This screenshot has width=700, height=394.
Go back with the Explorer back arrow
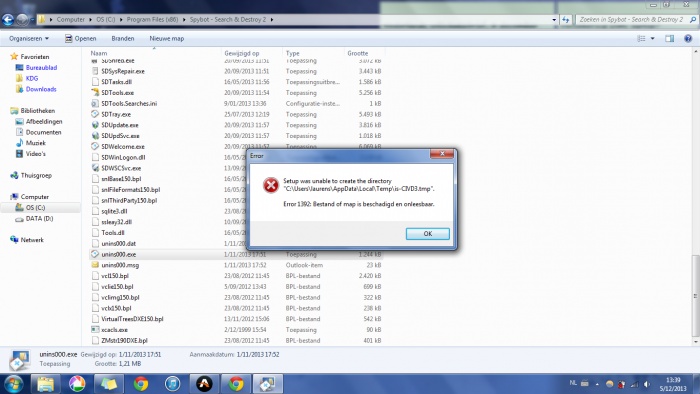[8, 20]
